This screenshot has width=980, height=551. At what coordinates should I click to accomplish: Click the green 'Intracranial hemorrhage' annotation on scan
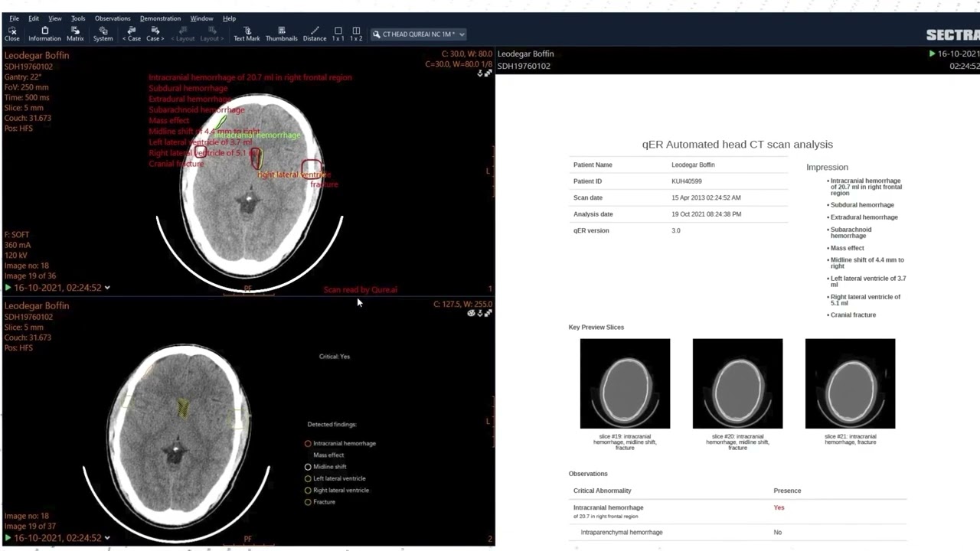click(x=257, y=135)
